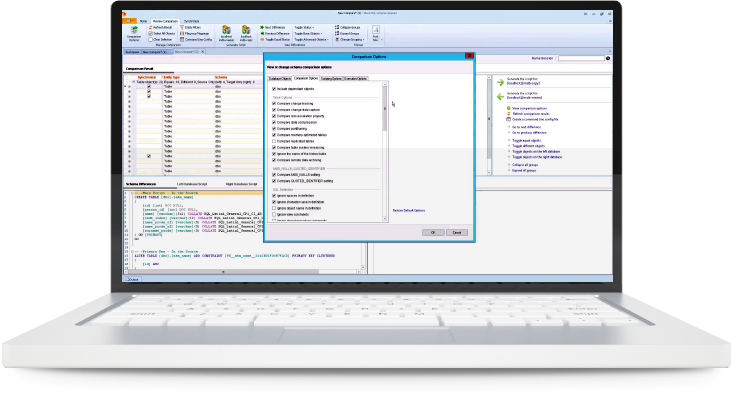Toggle Compare data compression checkbox

[274, 122]
